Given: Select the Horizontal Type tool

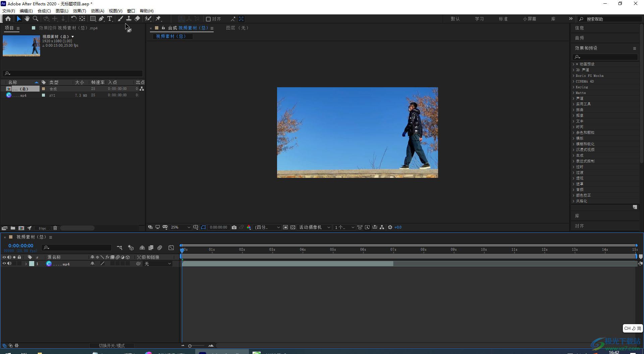Looking at the screenshot, I should tap(110, 19).
